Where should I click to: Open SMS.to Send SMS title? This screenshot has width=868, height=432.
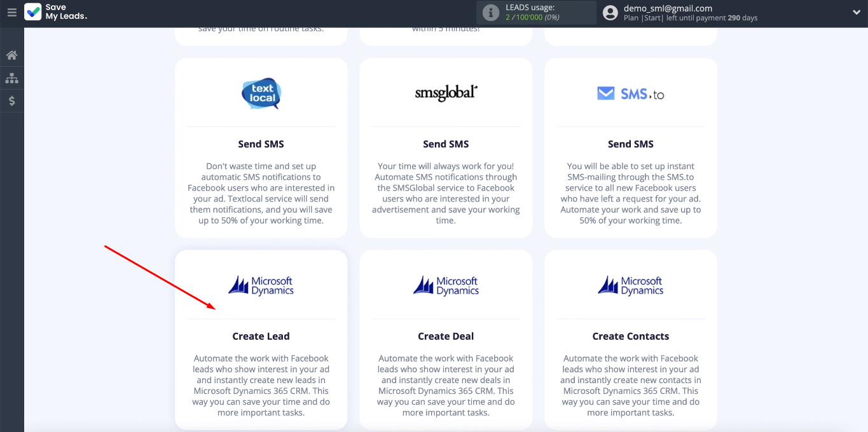click(631, 144)
